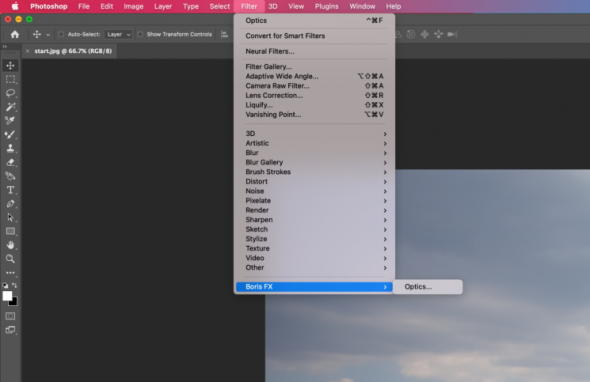Screen dimensions: 590x382
Task: Expand the Stylize submenu
Action: pos(314,239)
